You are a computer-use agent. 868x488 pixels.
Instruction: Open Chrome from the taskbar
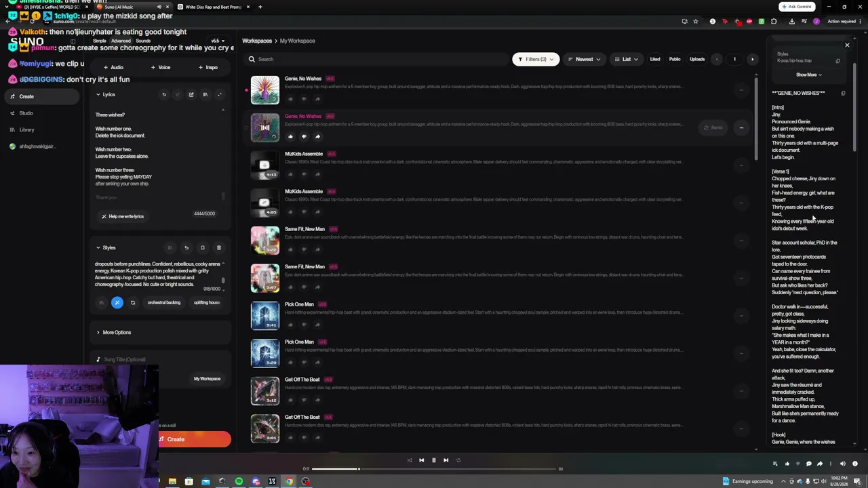[x=289, y=481]
